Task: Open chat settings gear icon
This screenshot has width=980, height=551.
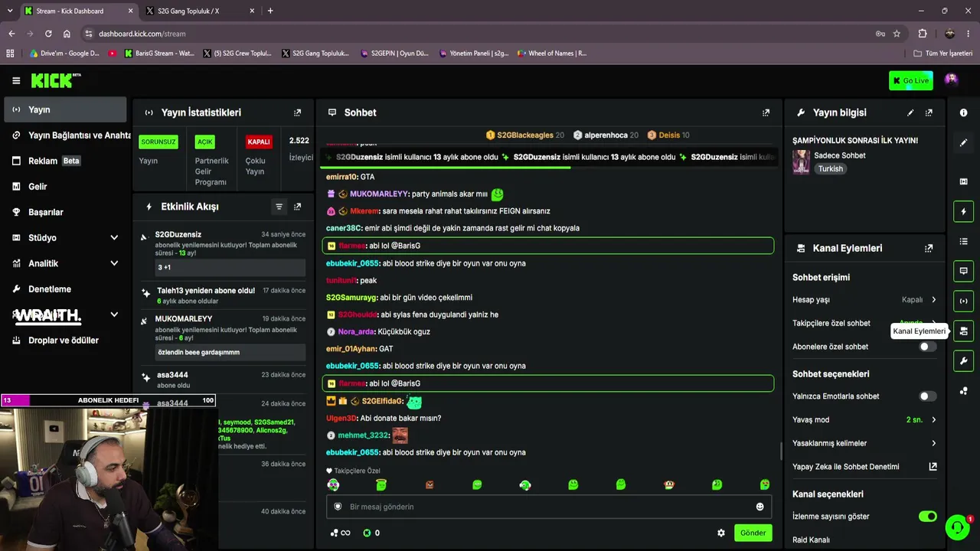Action: [x=720, y=533]
